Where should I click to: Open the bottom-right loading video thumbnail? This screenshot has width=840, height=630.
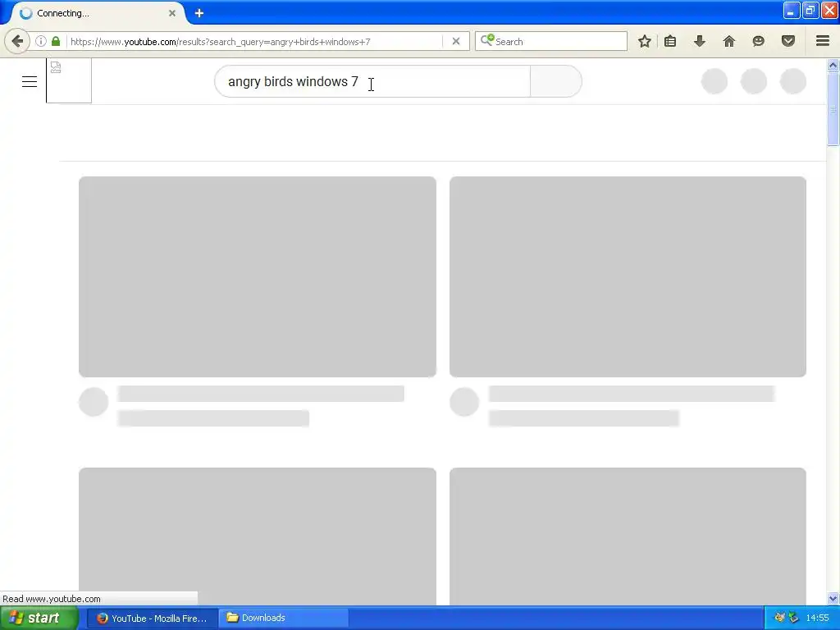tap(628, 536)
